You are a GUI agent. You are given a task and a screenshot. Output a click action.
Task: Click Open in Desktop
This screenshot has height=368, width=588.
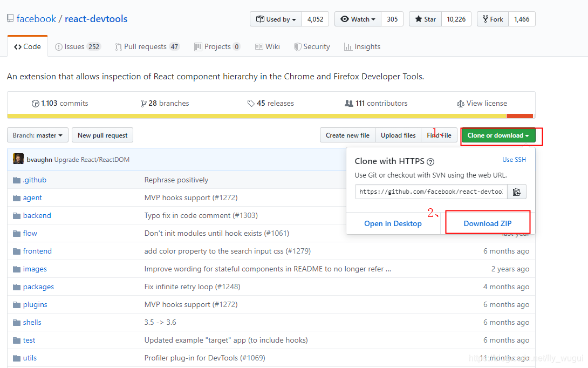[x=393, y=223]
